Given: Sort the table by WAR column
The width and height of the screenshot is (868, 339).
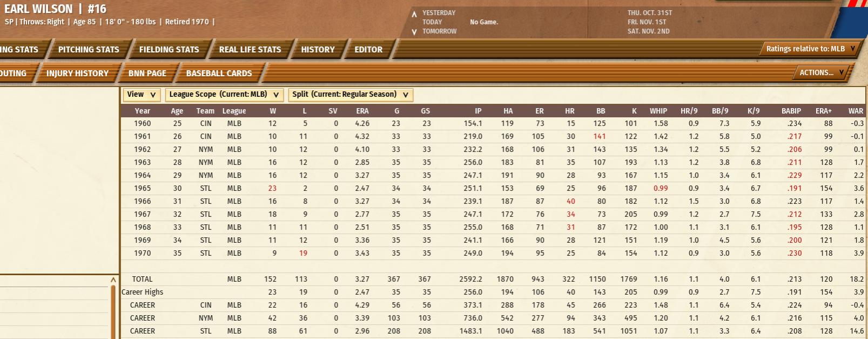Looking at the screenshot, I should (x=855, y=111).
